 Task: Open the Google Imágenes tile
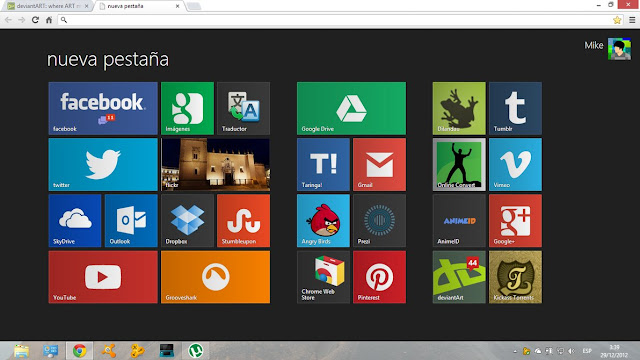[x=187, y=108]
